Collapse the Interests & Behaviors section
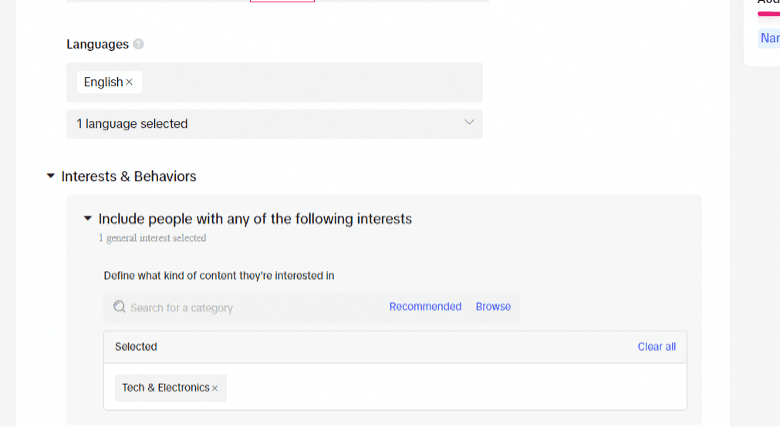The width and height of the screenshot is (780, 428). click(x=50, y=176)
